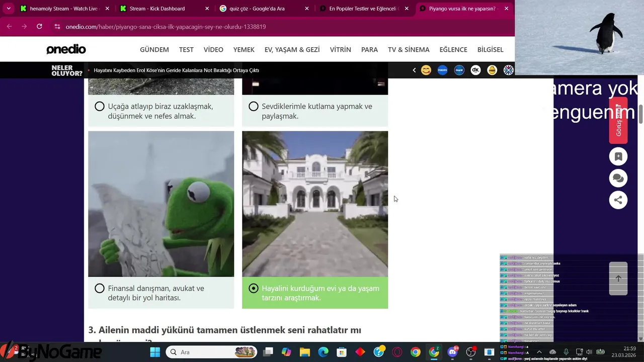Click the page vertical scrollbar thumb
The width and height of the screenshot is (644, 362).
[641, 114]
